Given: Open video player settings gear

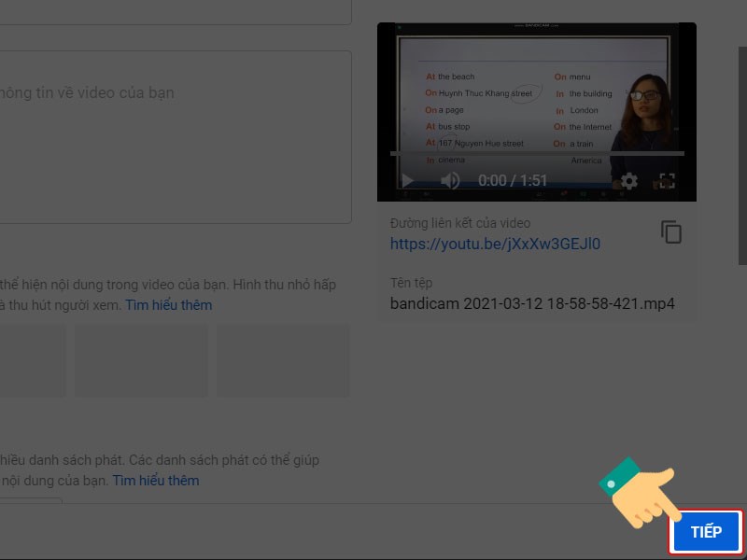Looking at the screenshot, I should pos(628,181).
